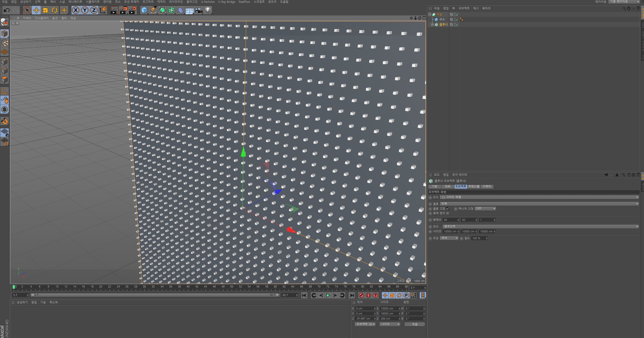644x338 pixels.
Task: Render the active view clapperboard icon
Action: [114, 10]
